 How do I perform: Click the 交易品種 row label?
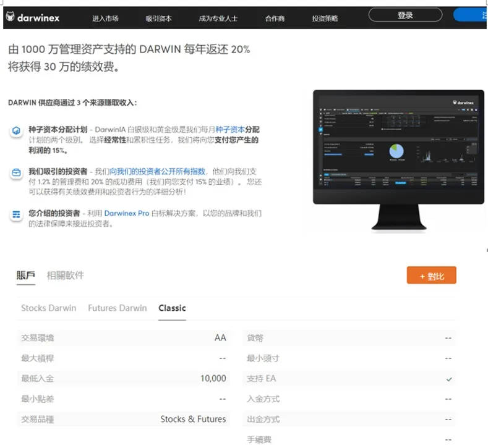37,420
